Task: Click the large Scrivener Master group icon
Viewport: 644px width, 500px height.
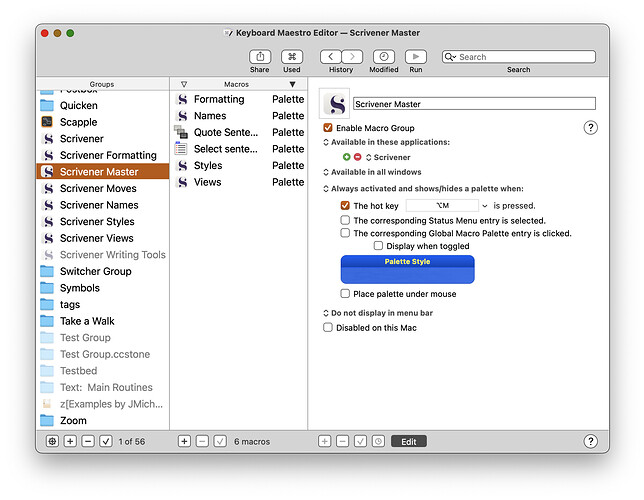Action: click(335, 103)
